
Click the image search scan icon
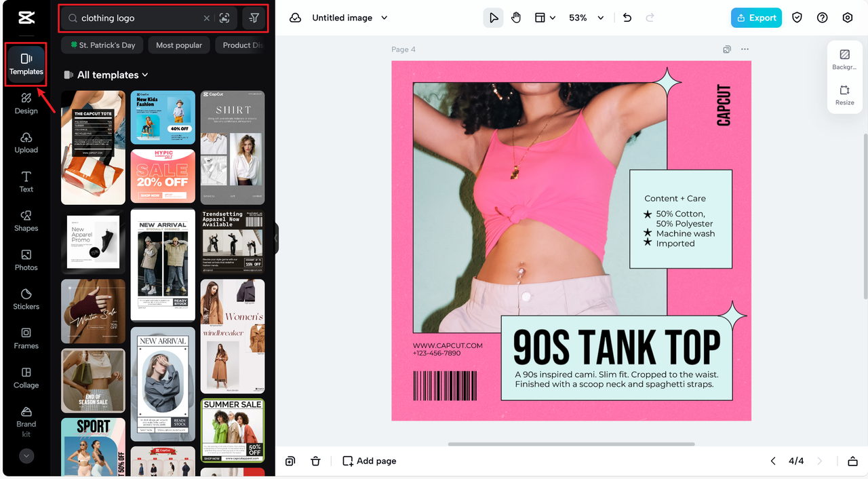224,18
